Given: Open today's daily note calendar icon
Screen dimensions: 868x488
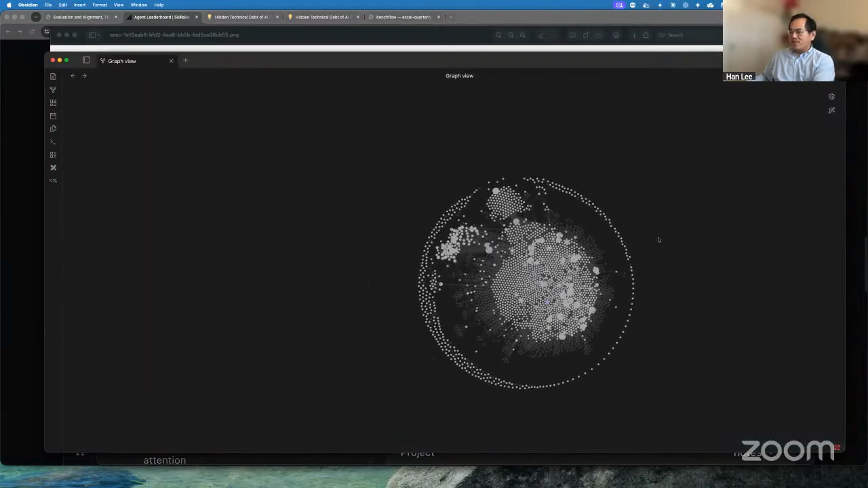Looking at the screenshot, I should (x=53, y=116).
